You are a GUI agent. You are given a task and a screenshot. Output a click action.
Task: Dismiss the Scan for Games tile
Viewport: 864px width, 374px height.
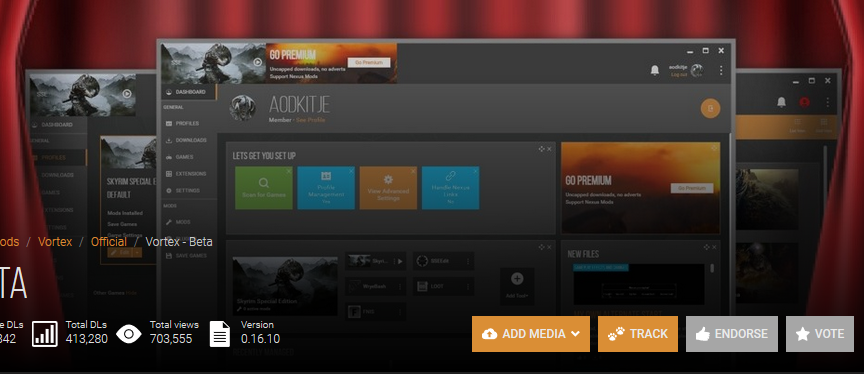point(289,171)
